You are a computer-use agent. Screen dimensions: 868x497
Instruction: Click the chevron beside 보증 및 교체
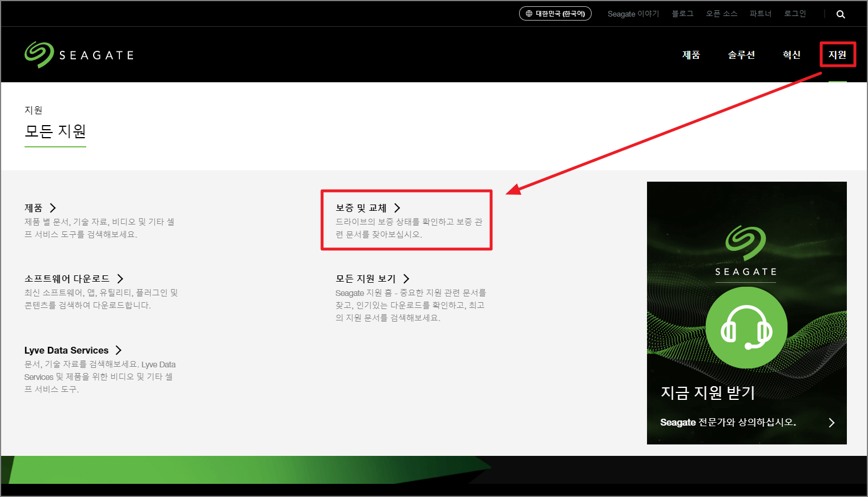click(x=397, y=208)
